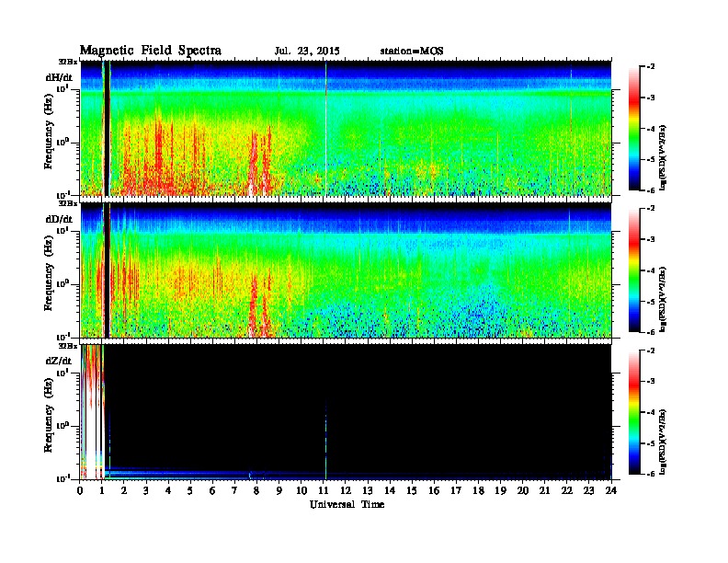Click hour 15 on the Universal Time axis
This screenshot has height=563, width=728.
412,490
